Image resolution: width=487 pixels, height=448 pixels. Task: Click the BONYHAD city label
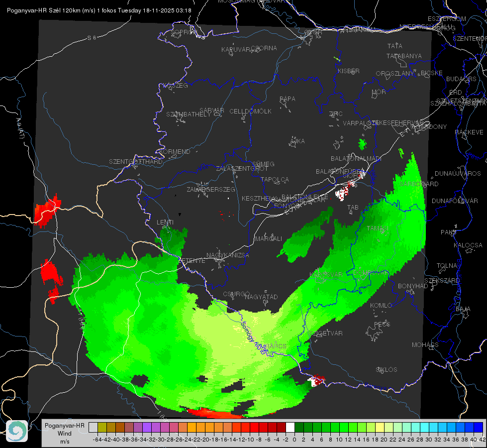413,286
